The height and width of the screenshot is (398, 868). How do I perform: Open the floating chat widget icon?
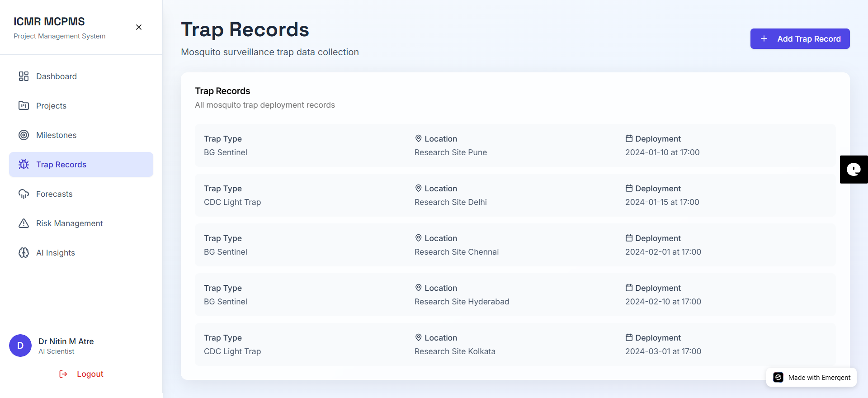854,170
